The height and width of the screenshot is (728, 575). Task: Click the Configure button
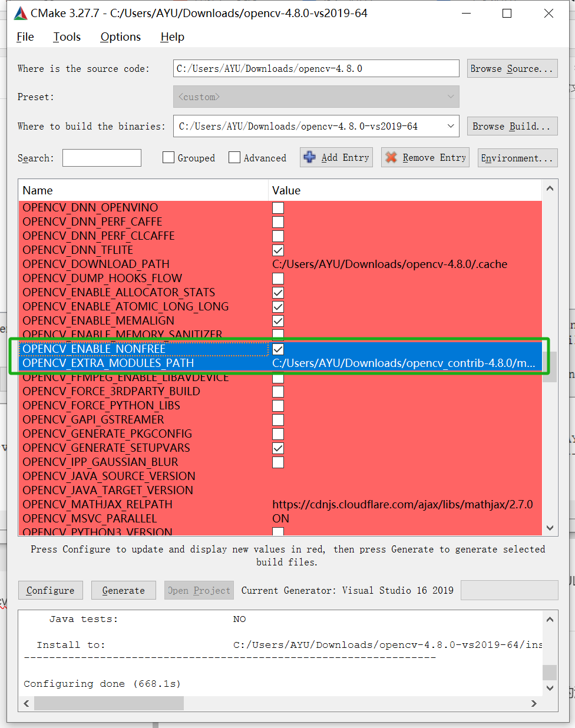click(x=51, y=590)
